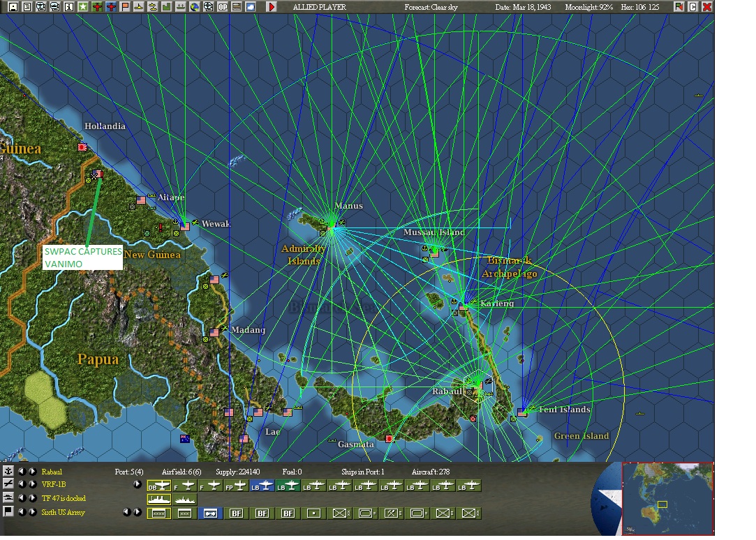
Task: Click left arrow next to VRF-1B
Action: [22, 484]
